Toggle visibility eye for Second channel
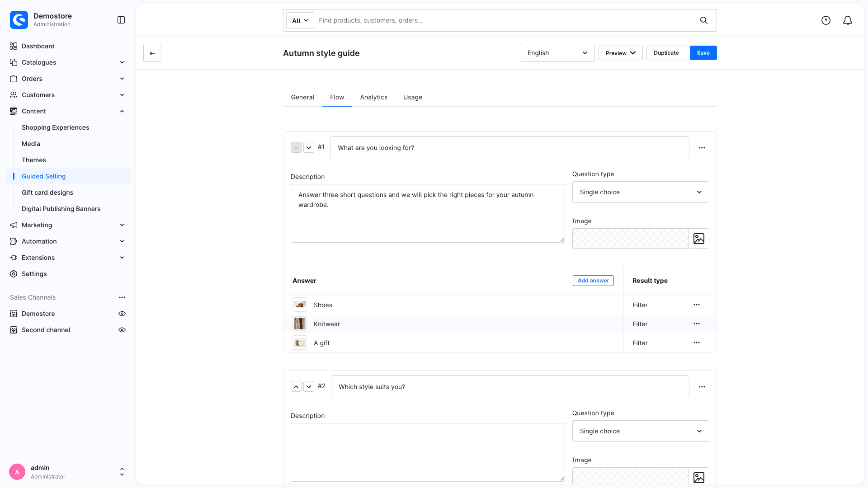The height and width of the screenshot is (488, 868). 122,330
